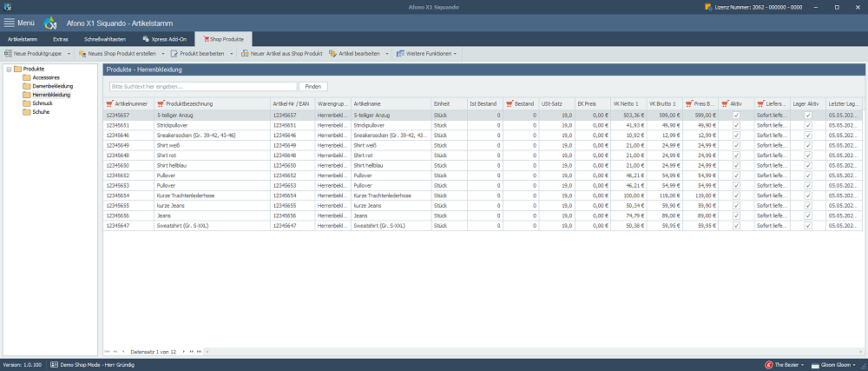
Task: Jump to last record in navigator
Action: point(199,352)
